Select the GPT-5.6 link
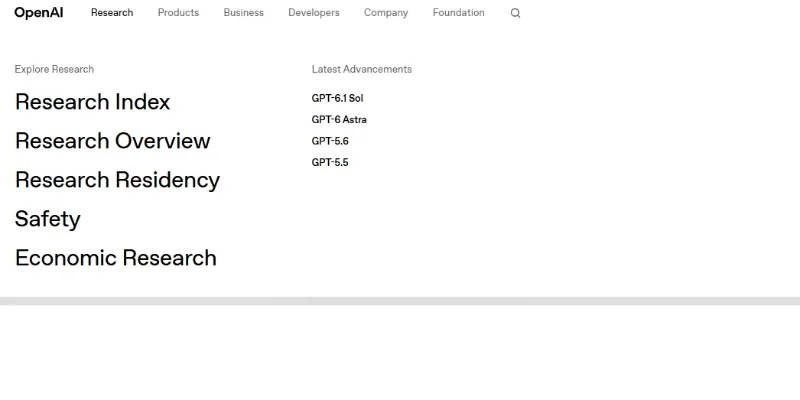Viewport: 800px width, 400px height. click(330, 141)
